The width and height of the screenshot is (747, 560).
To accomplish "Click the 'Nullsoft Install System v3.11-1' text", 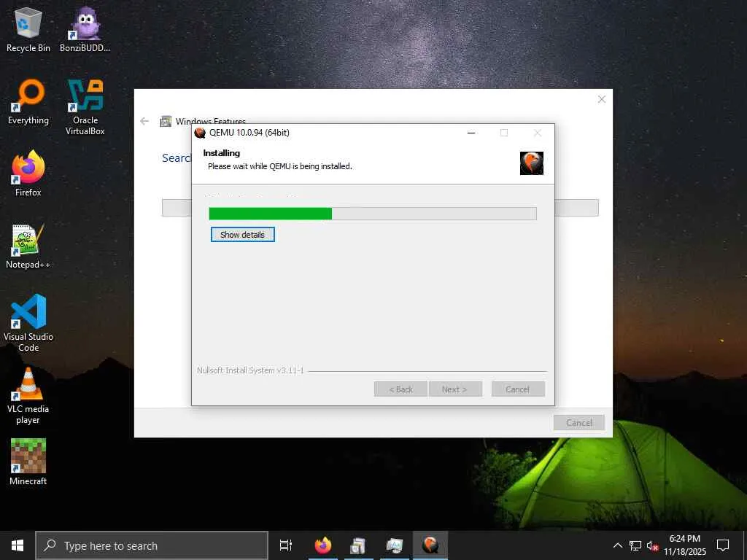I will click(251, 370).
